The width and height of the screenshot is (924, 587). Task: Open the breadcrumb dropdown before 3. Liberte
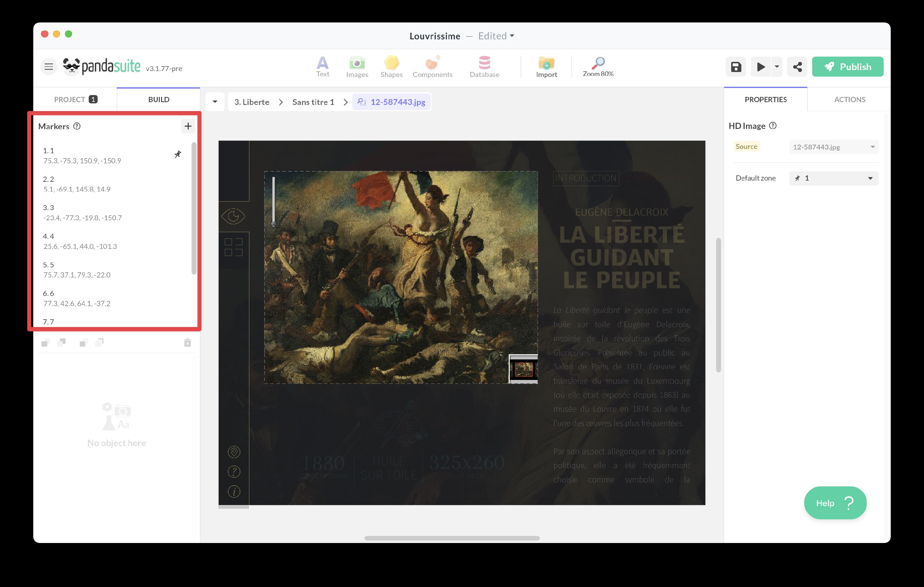(x=215, y=102)
